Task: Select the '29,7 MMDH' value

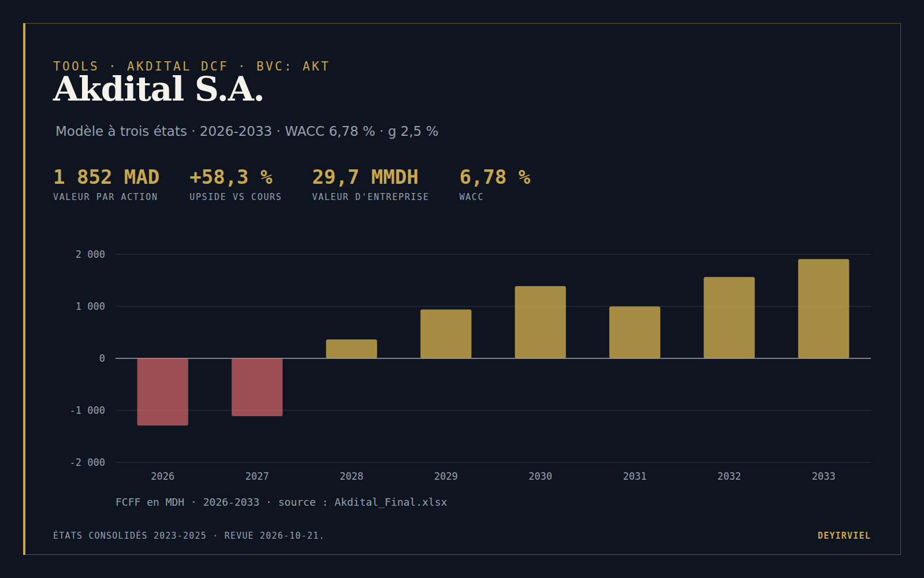Action: pyautogui.click(x=365, y=177)
